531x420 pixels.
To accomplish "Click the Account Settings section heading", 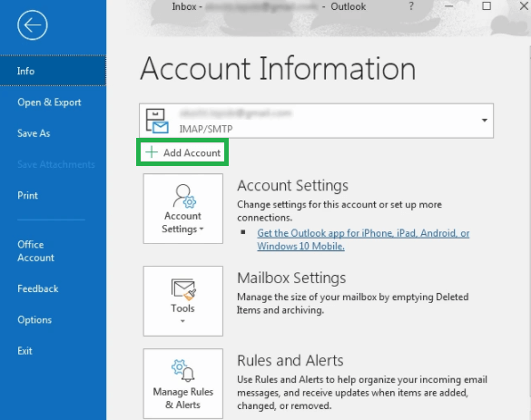I will [292, 185].
